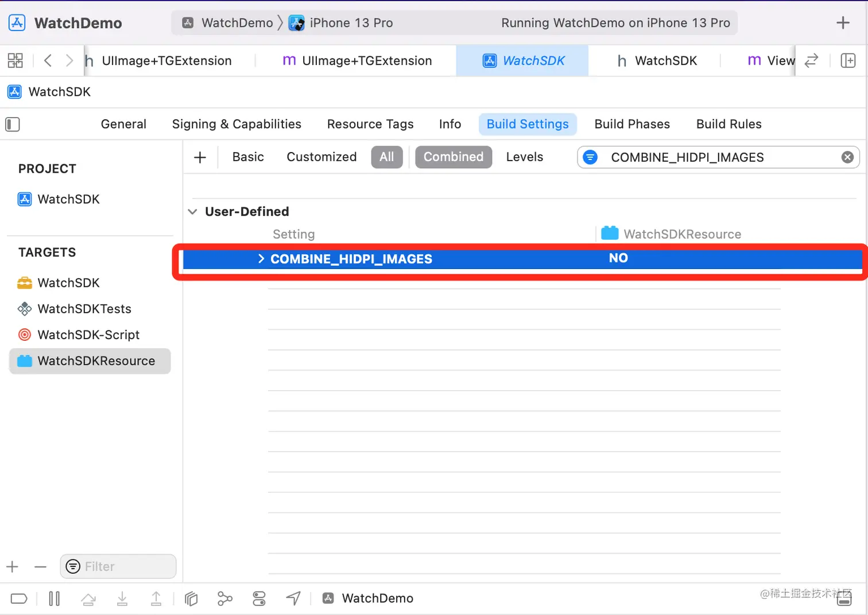Clear the COMBINE_HIDPI_IMAGES search filter
This screenshot has width=868, height=615.
[x=847, y=157]
